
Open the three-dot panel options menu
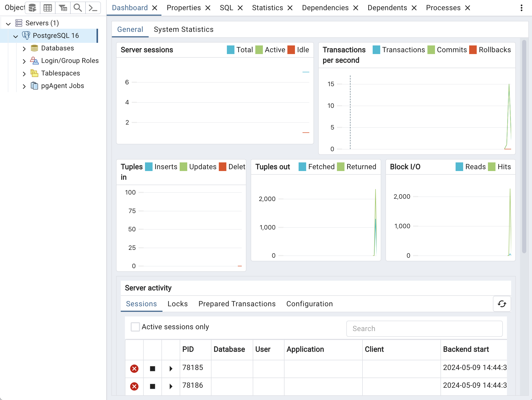pyautogui.click(x=521, y=8)
